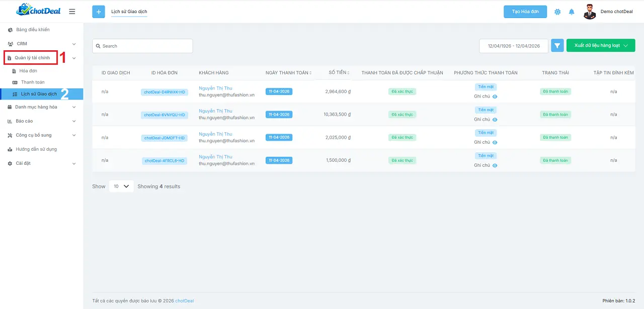644x309 pixels.
Task: Open invoice link chotDeal-JDMDFT-HD
Action: pyautogui.click(x=165, y=138)
